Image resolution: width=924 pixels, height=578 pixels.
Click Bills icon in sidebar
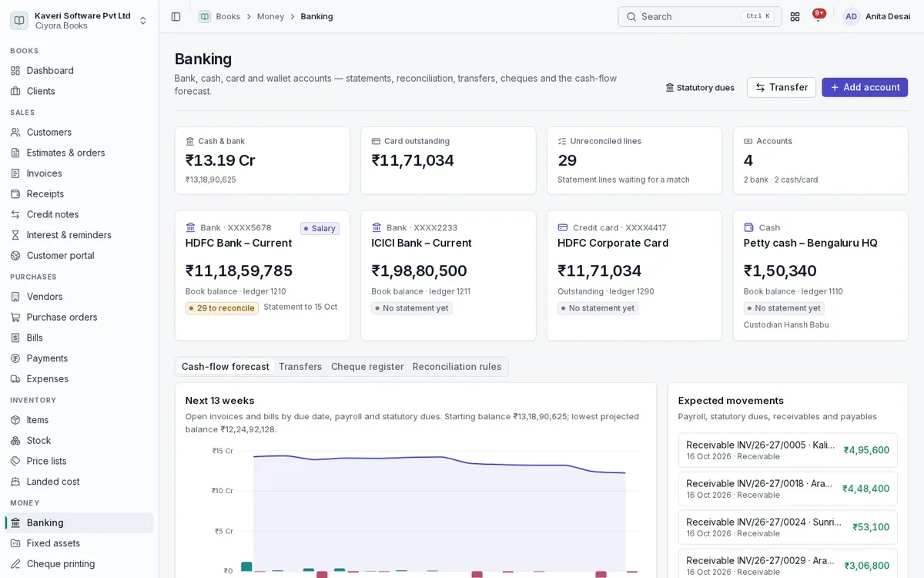(x=15, y=338)
